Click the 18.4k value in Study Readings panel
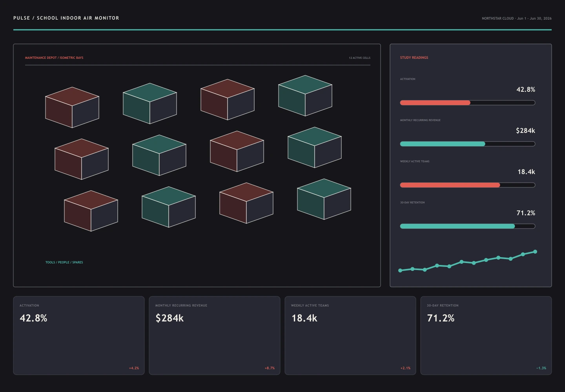The height and width of the screenshot is (392, 565). coord(527,172)
